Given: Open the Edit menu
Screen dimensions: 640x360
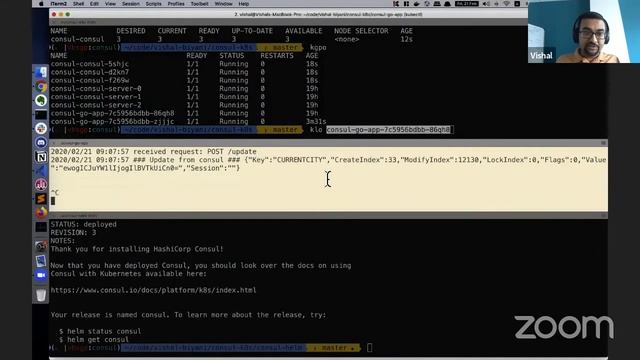Looking at the screenshot, I should (94, 4).
